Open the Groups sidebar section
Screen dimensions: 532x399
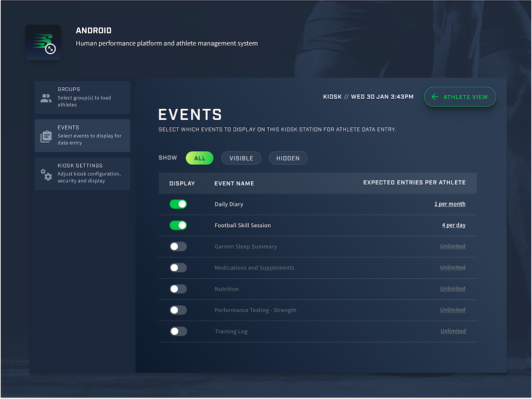pyautogui.click(x=82, y=97)
